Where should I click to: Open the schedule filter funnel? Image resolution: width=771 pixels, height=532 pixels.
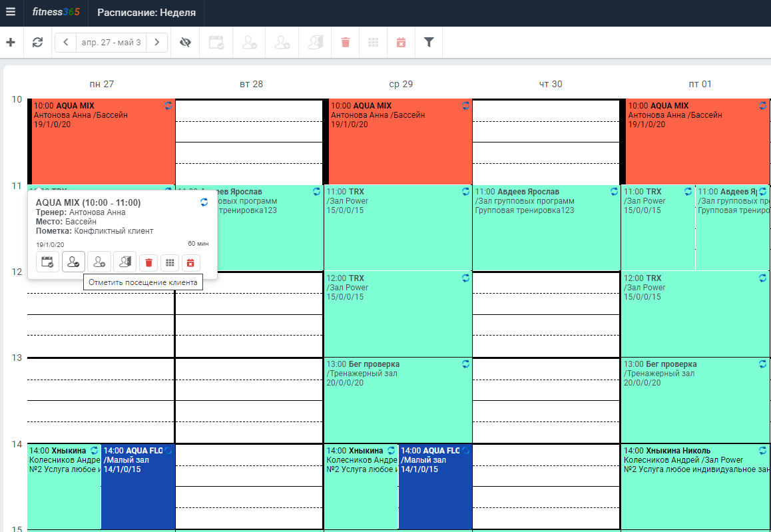pos(429,43)
